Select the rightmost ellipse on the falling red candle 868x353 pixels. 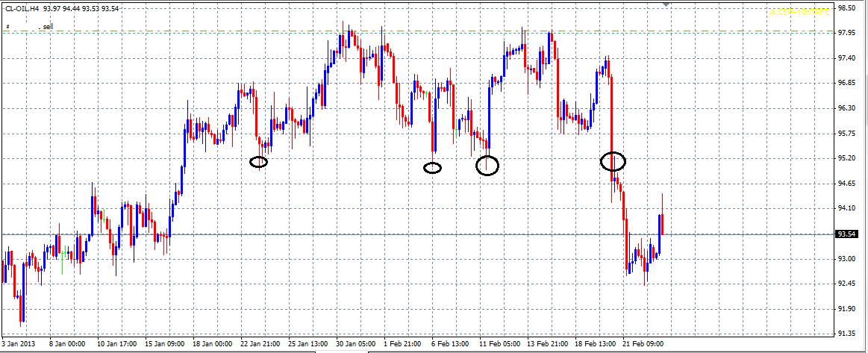613,160
